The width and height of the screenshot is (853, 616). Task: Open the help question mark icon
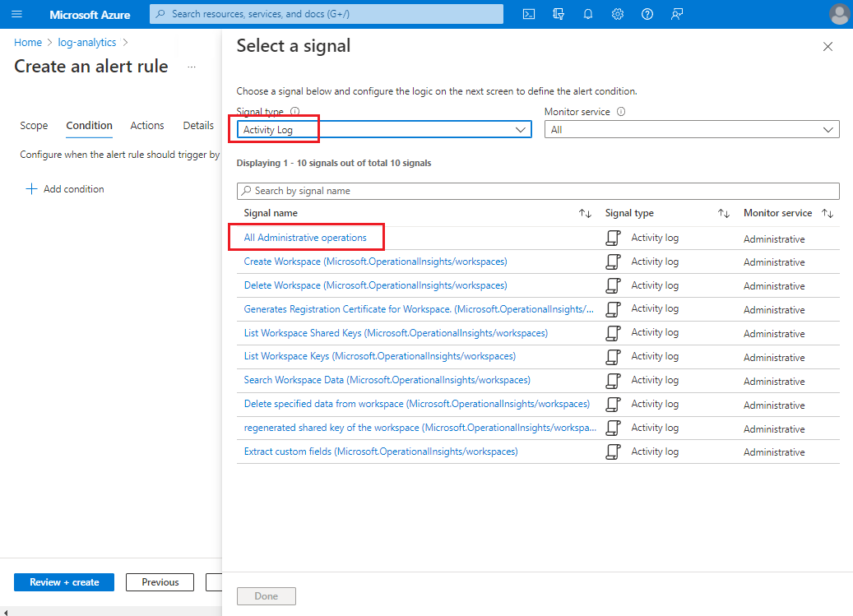click(647, 14)
